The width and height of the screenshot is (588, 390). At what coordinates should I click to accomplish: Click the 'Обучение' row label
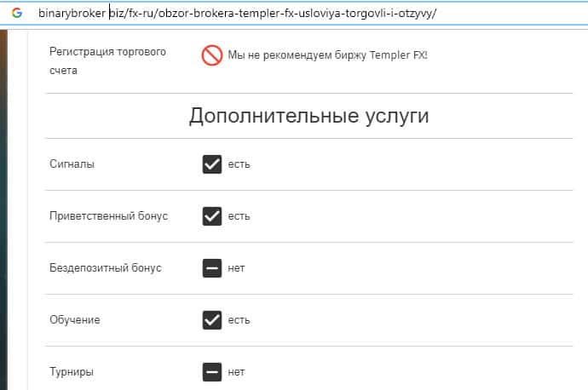[x=75, y=320]
